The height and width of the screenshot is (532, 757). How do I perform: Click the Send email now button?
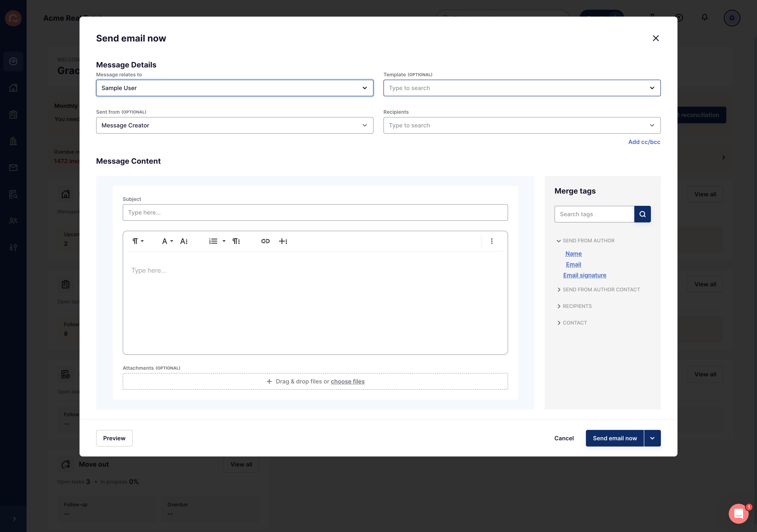click(615, 438)
